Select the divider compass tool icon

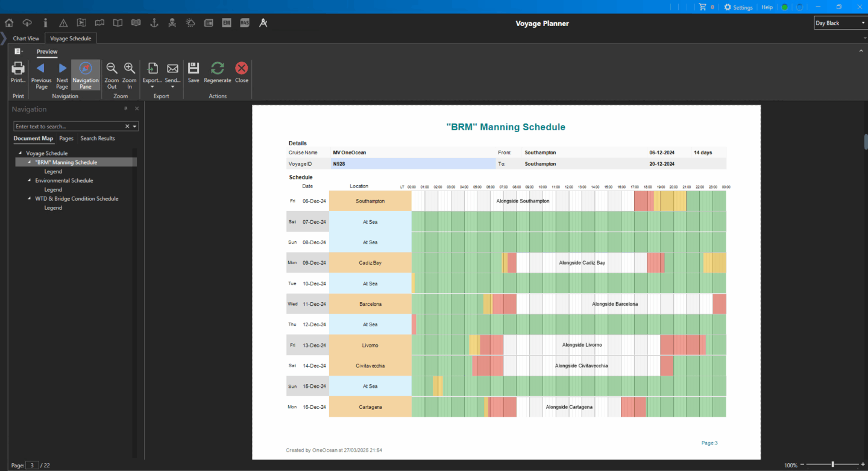coord(263,23)
